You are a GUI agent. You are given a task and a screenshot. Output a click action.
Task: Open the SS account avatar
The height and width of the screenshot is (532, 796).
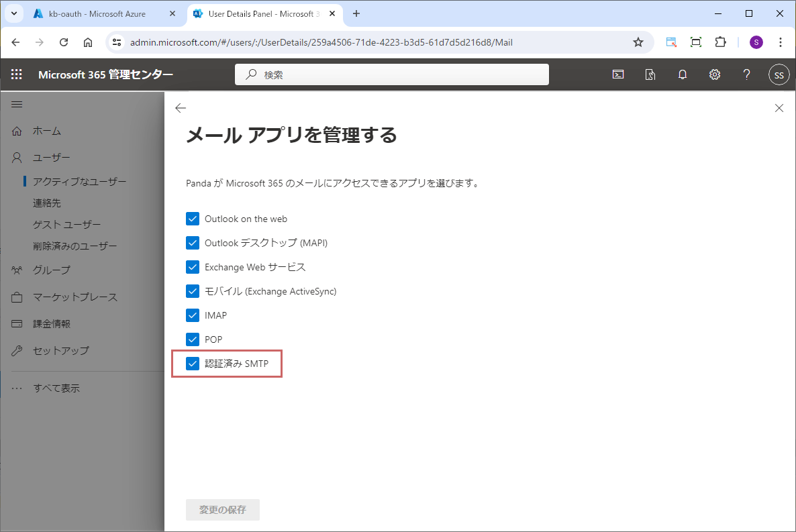(x=779, y=74)
